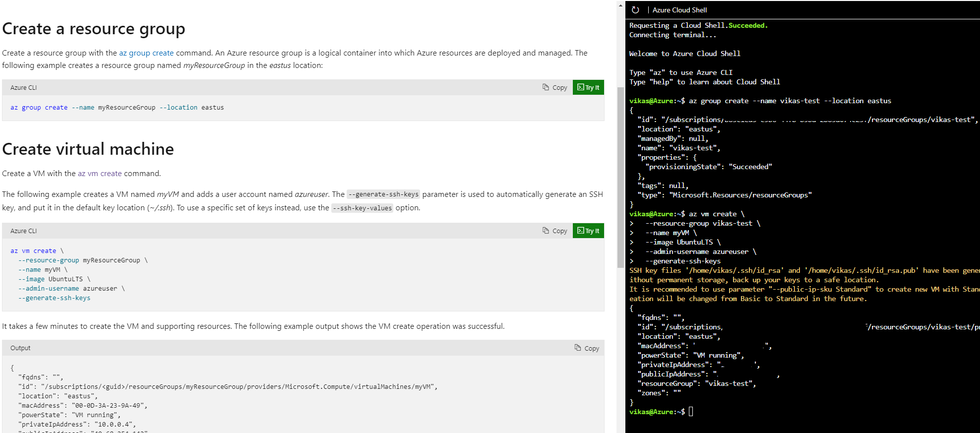The width and height of the screenshot is (980, 433).
Task: Click the Azure Cloud Shell restart icon
Action: click(x=635, y=9)
